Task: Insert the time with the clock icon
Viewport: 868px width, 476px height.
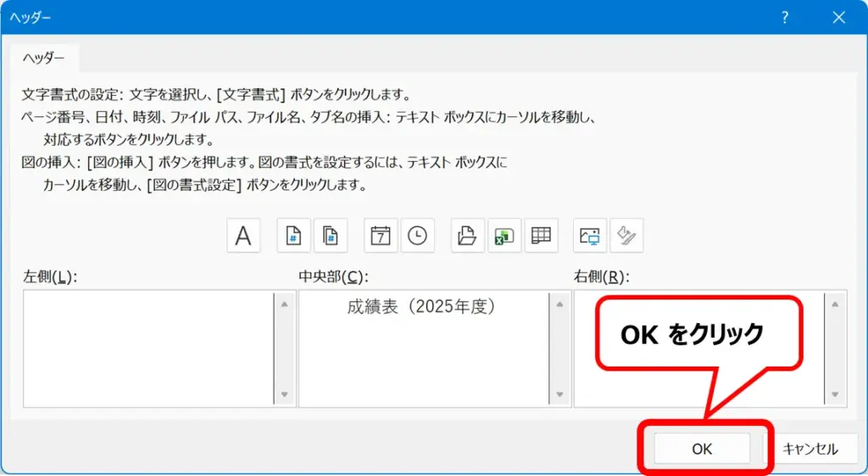Action: [x=418, y=236]
